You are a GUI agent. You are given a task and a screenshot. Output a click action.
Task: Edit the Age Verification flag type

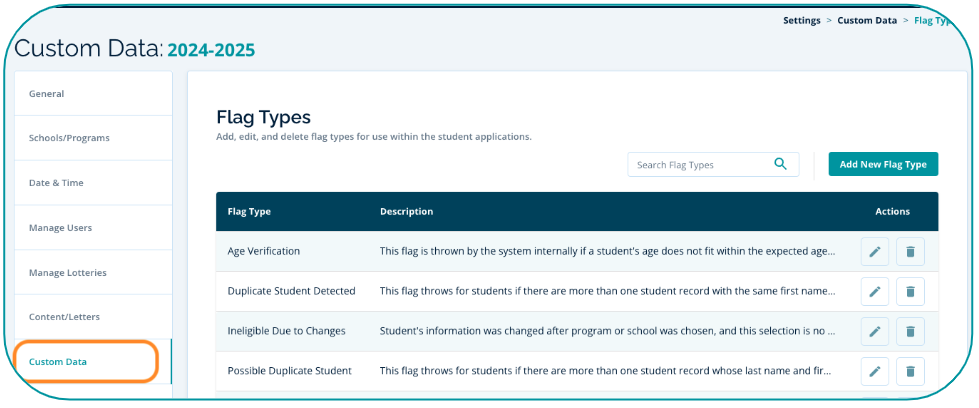(x=875, y=252)
